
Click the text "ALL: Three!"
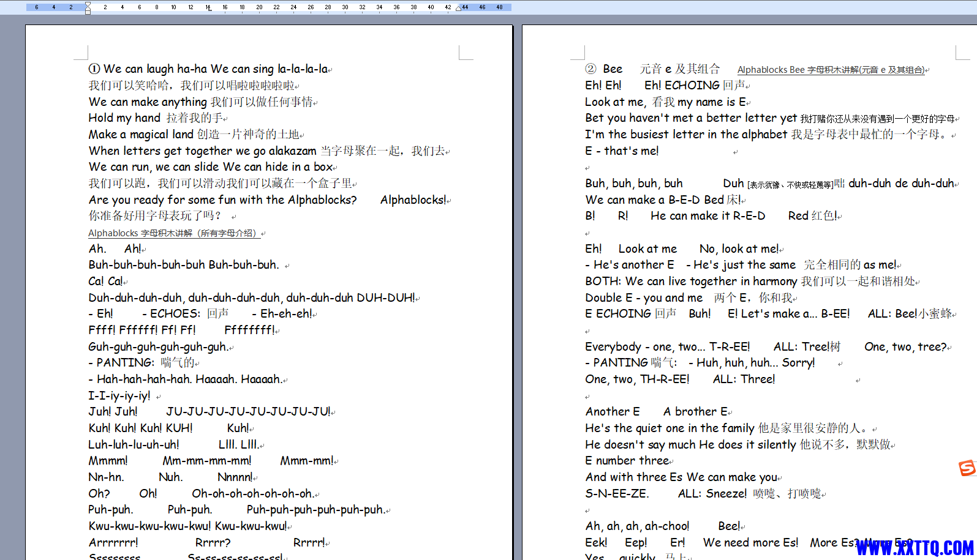coord(744,379)
